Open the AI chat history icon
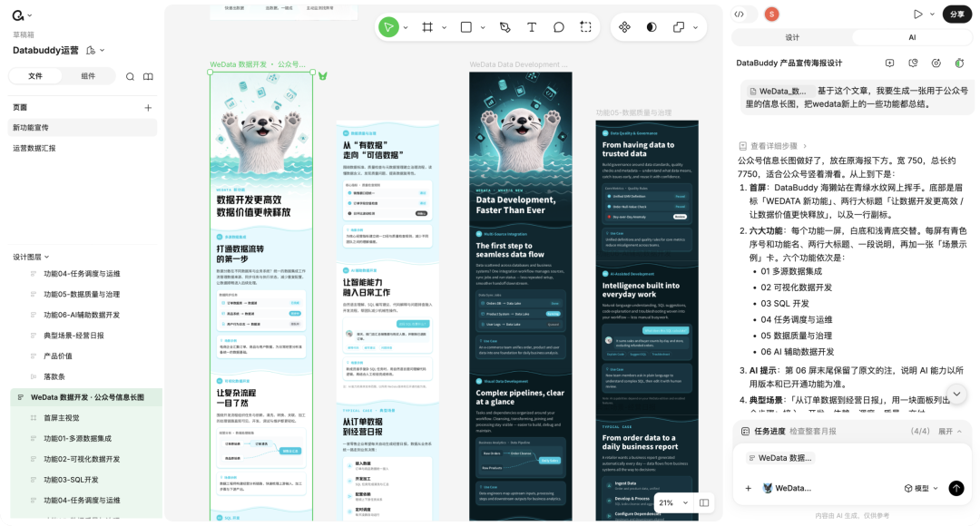Screen dimensions: 980x526 click(x=913, y=63)
